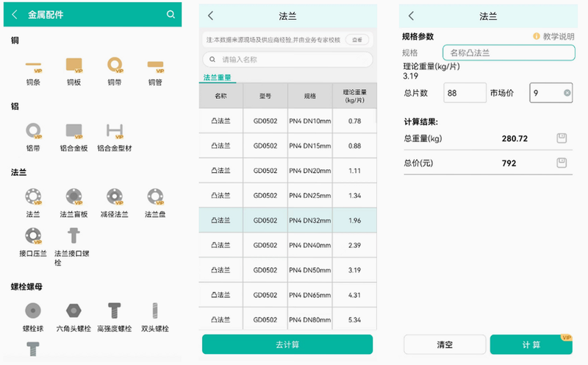Click search icon in 金属配件 header
The image size is (588, 365).
[x=171, y=14]
